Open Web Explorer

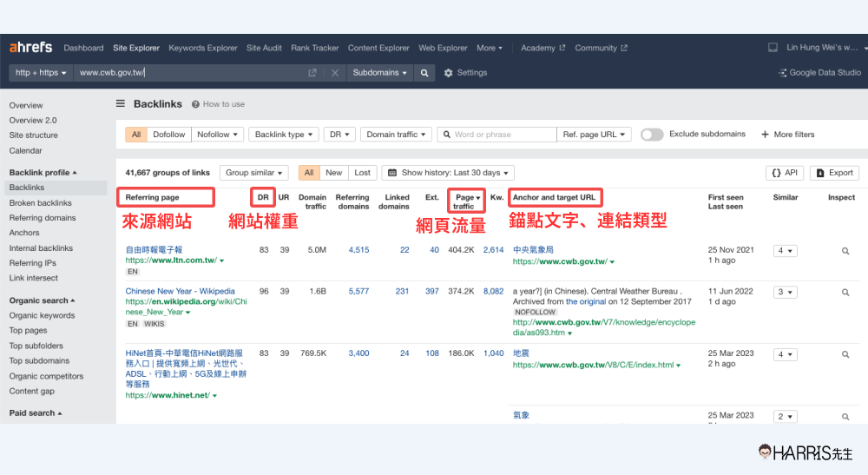click(x=443, y=48)
